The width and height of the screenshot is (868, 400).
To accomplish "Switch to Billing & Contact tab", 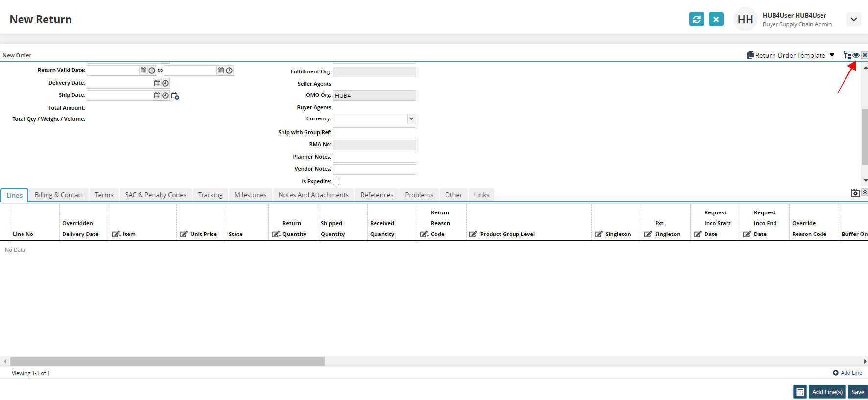I will pos(59,195).
